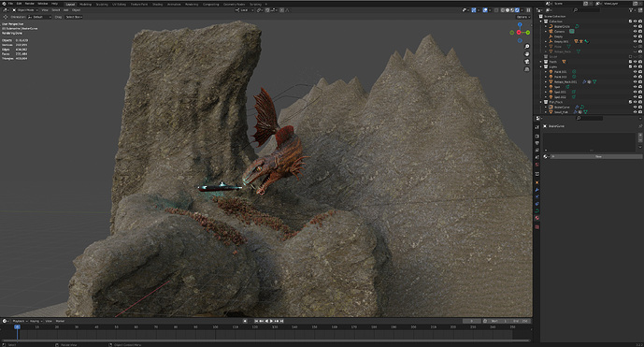This screenshot has height=347, width=644.
Task: Click Play Animation in reverse button
Action: [266, 321]
